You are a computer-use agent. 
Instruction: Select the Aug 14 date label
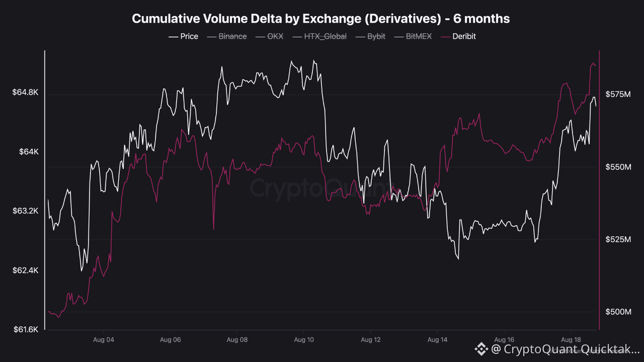pyautogui.click(x=437, y=340)
